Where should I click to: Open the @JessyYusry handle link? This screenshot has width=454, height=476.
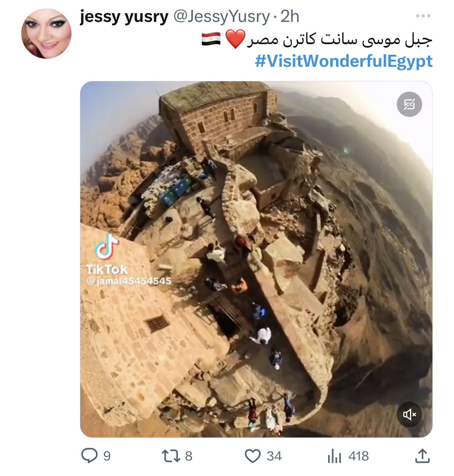click(x=222, y=17)
